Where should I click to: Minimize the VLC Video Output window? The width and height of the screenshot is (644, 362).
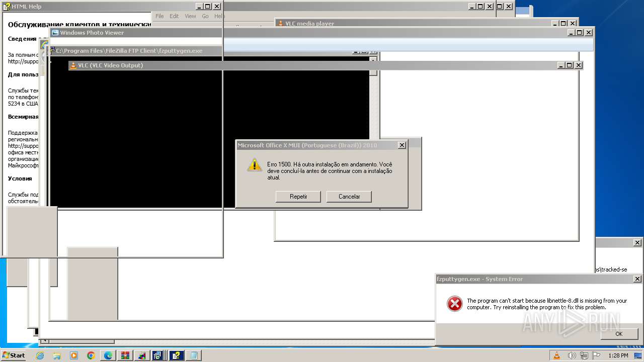pyautogui.click(x=560, y=65)
